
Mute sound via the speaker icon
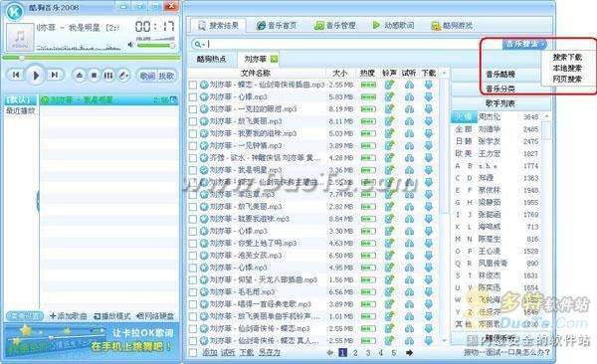tap(130, 45)
